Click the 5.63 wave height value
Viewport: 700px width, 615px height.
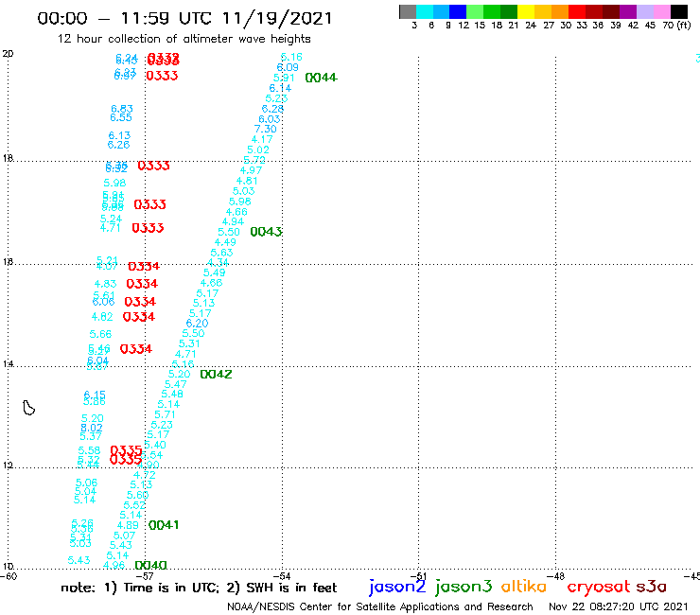click(222, 253)
